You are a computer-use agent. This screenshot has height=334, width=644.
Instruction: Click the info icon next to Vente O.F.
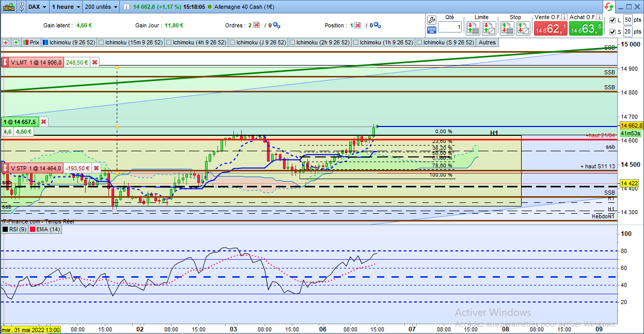pos(565,17)
